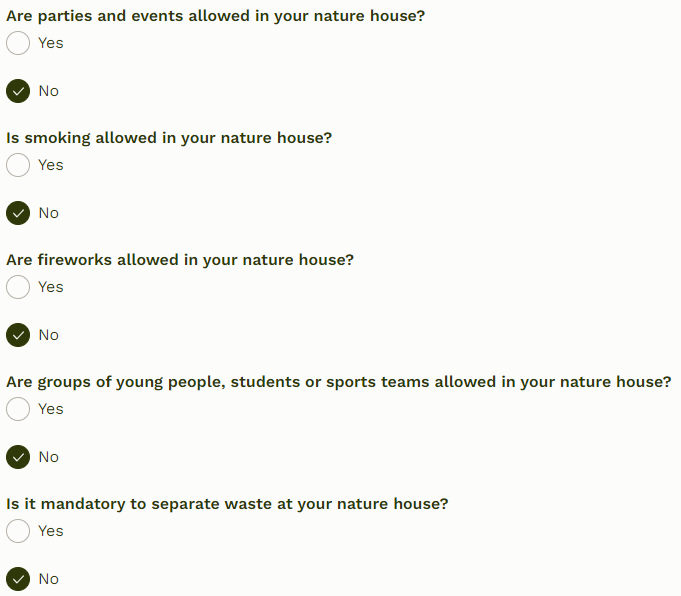Click the 'Yes' label under smoking question
The width and height of the screenshot is (681, 596).
[x=51, y=165]
